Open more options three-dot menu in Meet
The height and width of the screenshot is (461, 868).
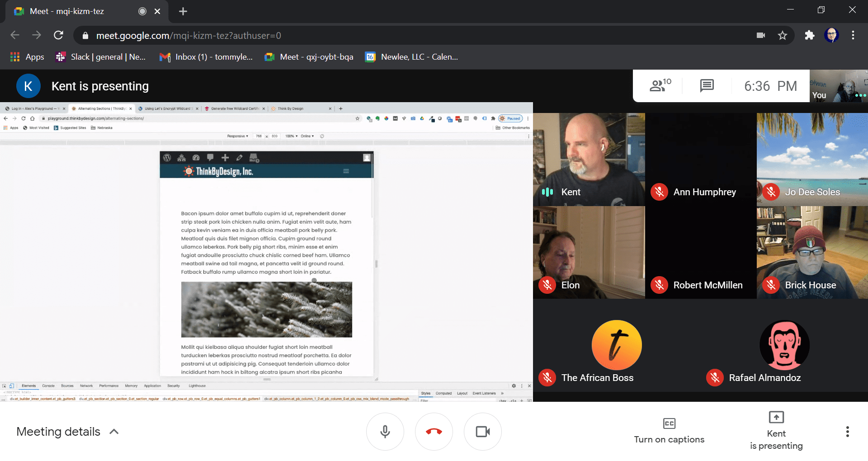pyautogui.click(x=847, y=432)
